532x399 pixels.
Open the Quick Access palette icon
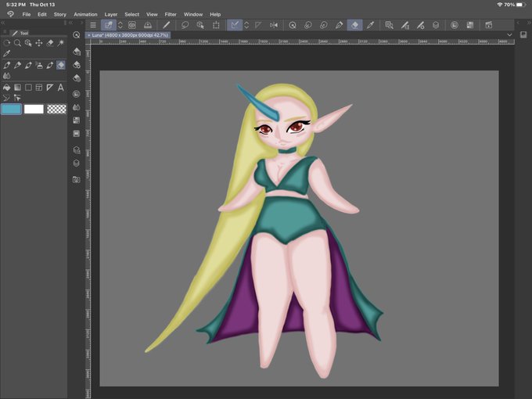click(x=77, y=35)
